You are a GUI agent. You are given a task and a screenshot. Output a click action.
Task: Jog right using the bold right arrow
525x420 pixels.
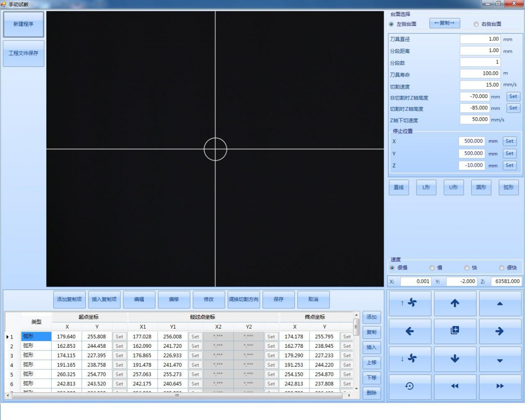(x=500, y=331)
